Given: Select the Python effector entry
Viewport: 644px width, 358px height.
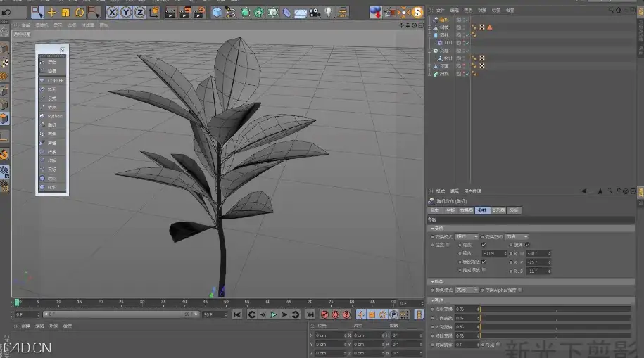Looking at the screenshot, I should pyautogui.click(x=52, y=116).
